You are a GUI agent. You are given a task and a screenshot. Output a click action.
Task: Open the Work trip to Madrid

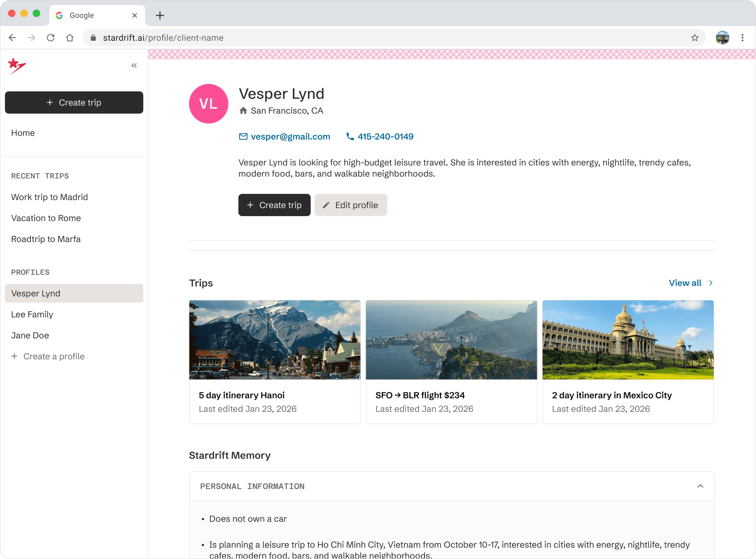pos(49,197)
